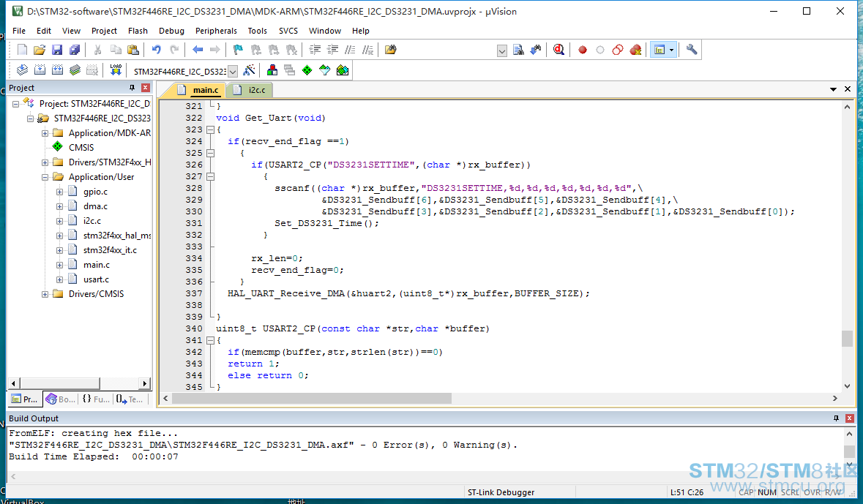The height and width of the screenshot is (504, 863).
Task: Click the Find document binoculars icon
Action: [x=518, y=50]
